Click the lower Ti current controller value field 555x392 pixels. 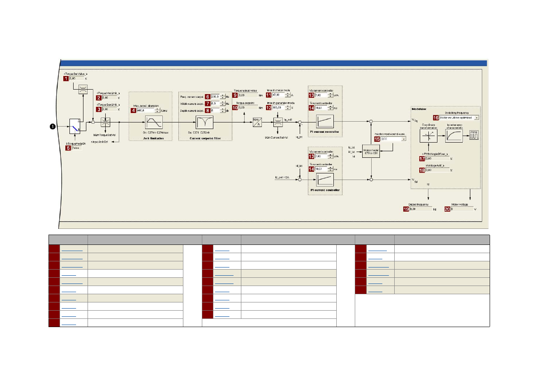click(x=321, y=169)
